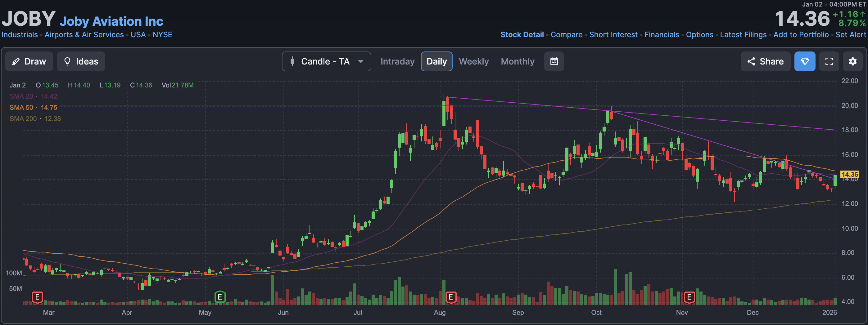Open the date range calendar picker
Image resolution: width=868 pixels, height=325 pixels.
[x=554, y=61]
